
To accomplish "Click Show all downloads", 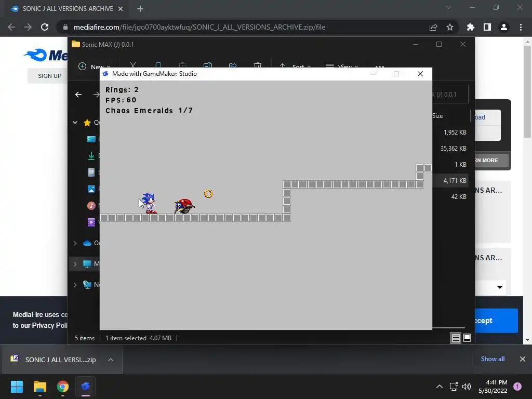I will [x=493, y=359].
